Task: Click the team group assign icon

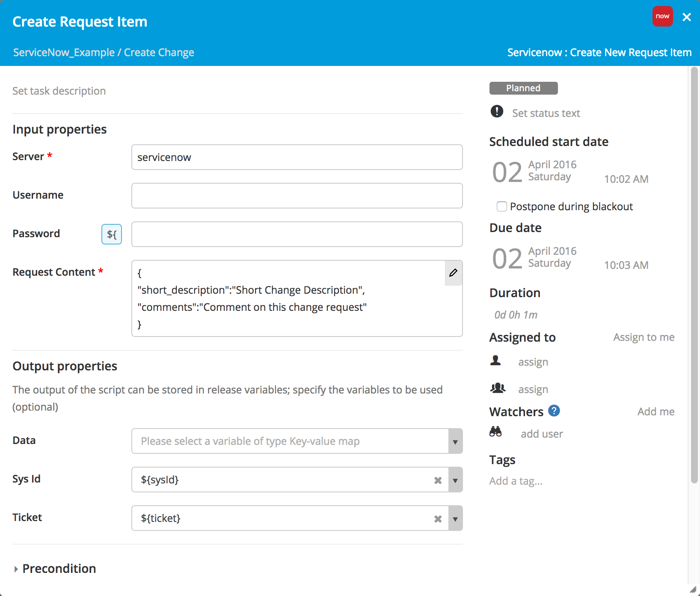Action: point(498,388)
